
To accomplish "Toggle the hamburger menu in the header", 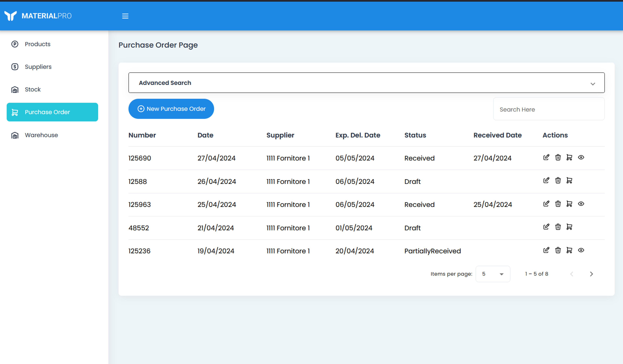I will [125, 16].
